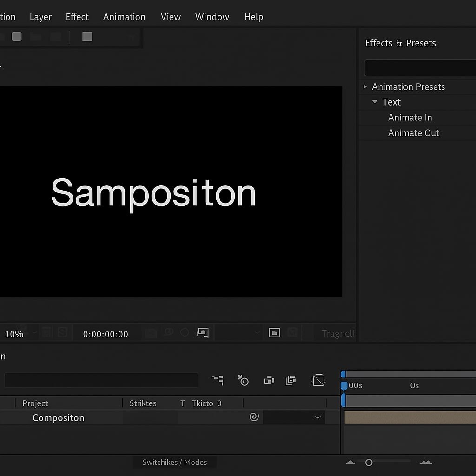Click the arrow-and-clock icon in timeline toolbar

243,380
